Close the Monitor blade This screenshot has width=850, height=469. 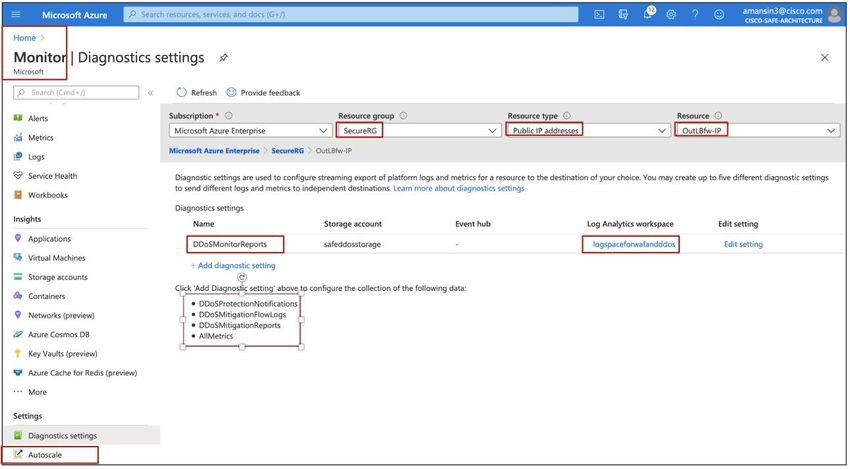pos(825,57)
